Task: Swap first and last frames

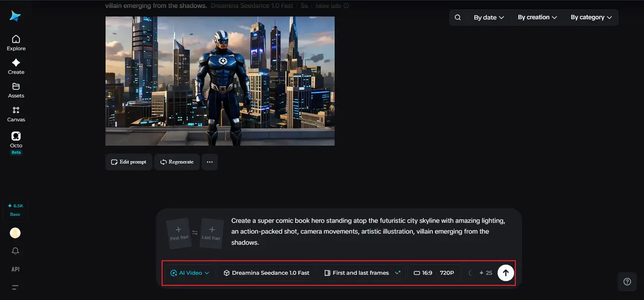Action: pos(195,233)
